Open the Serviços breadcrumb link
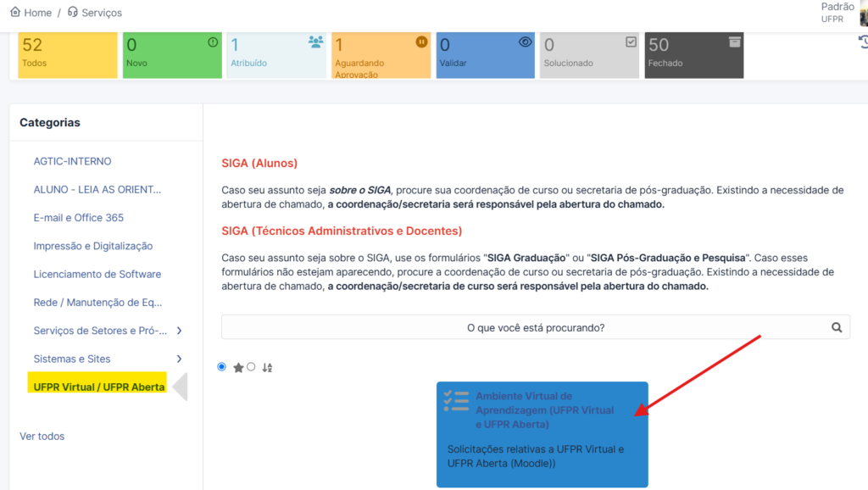 (x=102, y=13)
